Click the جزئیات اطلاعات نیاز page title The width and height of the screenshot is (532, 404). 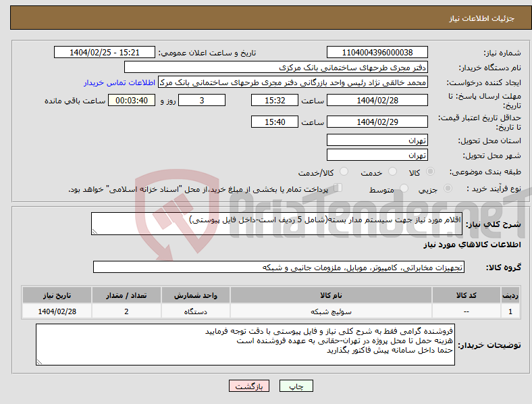click(482, 18)
